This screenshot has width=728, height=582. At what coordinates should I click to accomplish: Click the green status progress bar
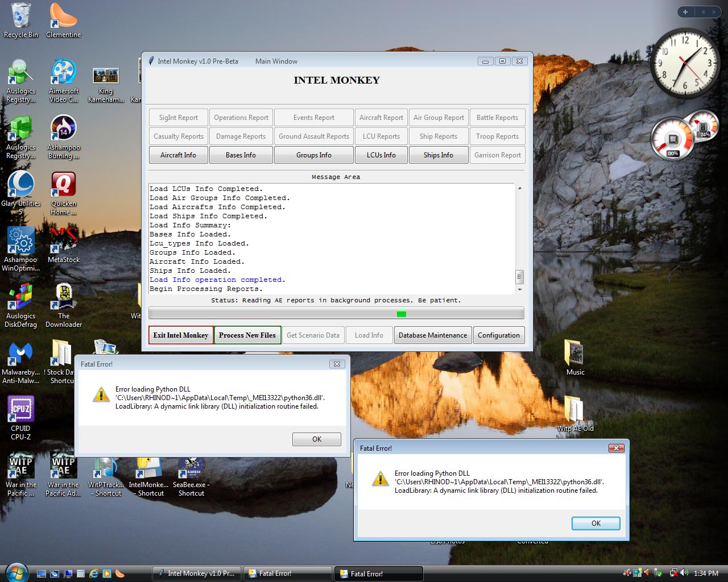(402, 313)
